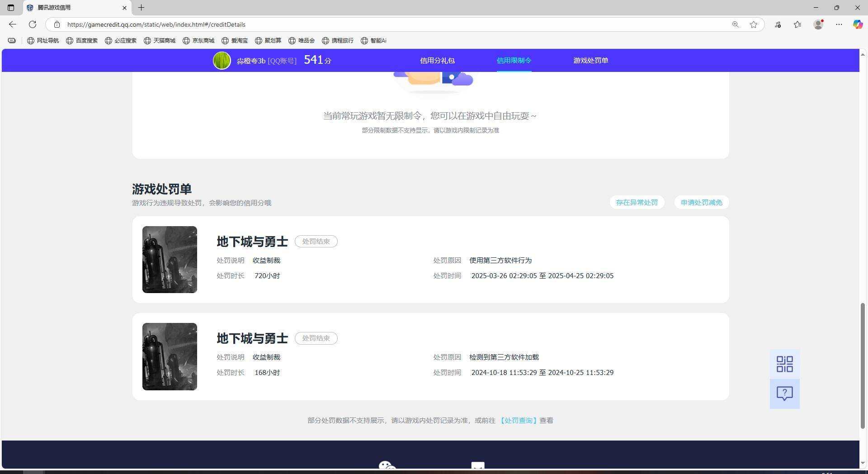Open 网址导航 bookmark
868x474 pixels.
(43, 41)
